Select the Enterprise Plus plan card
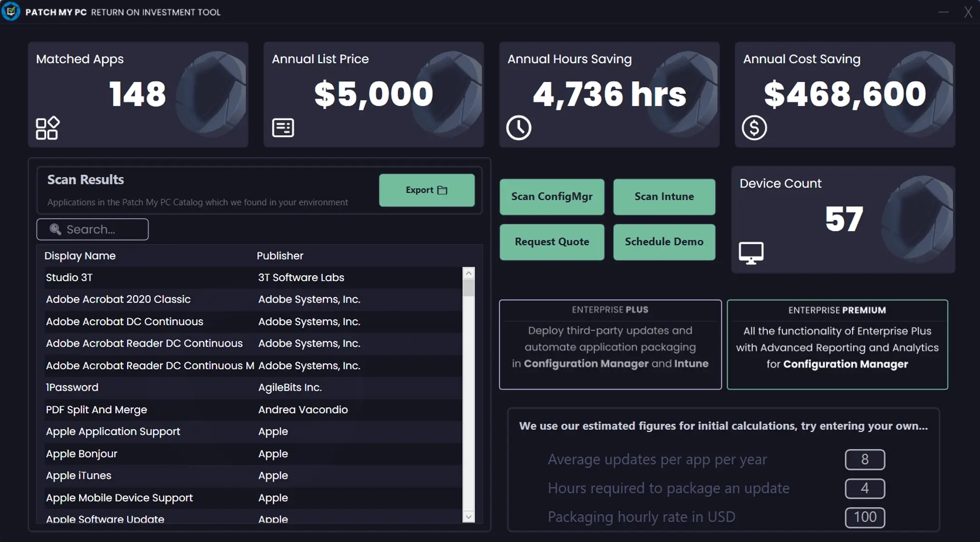980x542 pixels. (x=610, y=344)
